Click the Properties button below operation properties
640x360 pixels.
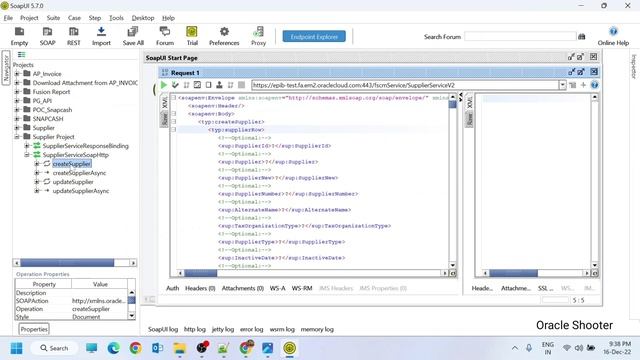click(34, 329)
